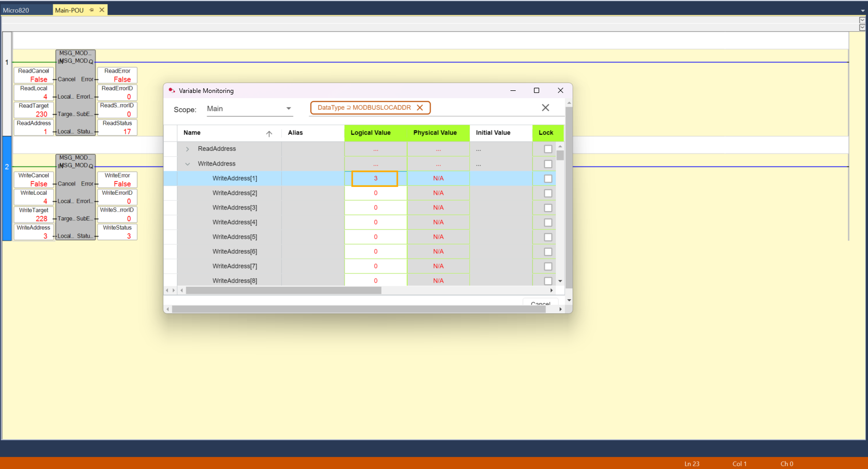Image resolution: width=868 pixels, height=469 pixels.
Task: Click the Logical Value column header
Action: point(371,133)
